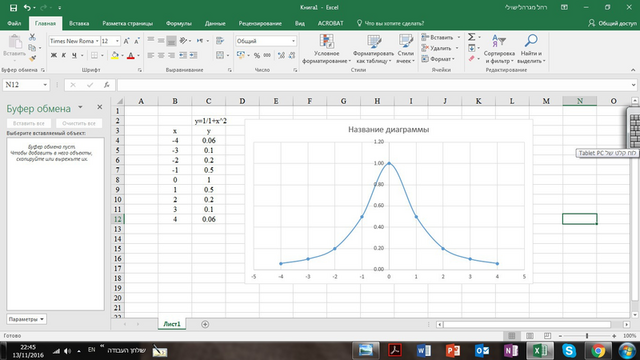Image resolution: width=640 pixels, height=360 pixels.
Task: Click the Вставить все button
Action: pos(29,123)
